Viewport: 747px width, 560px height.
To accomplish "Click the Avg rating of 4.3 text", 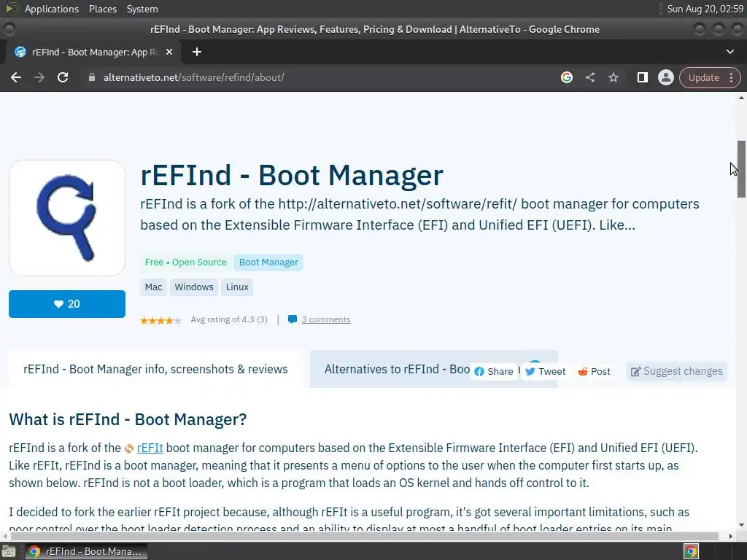I will pos(229,319).
